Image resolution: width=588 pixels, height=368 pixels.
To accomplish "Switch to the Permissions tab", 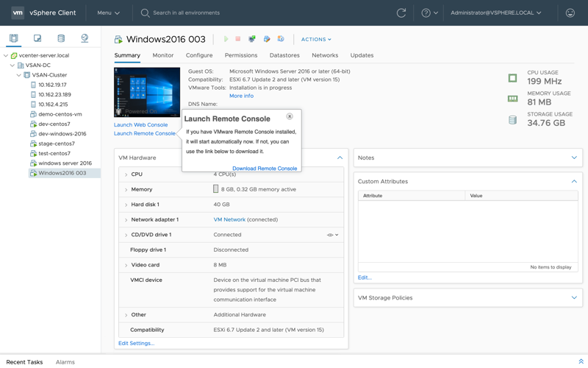I will [x=241, y=55].
